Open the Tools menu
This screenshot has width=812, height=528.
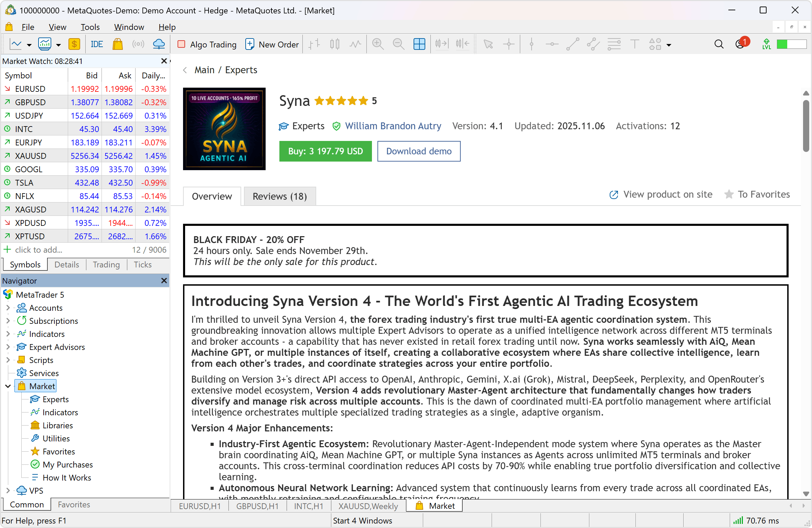[x=90, y=27]
